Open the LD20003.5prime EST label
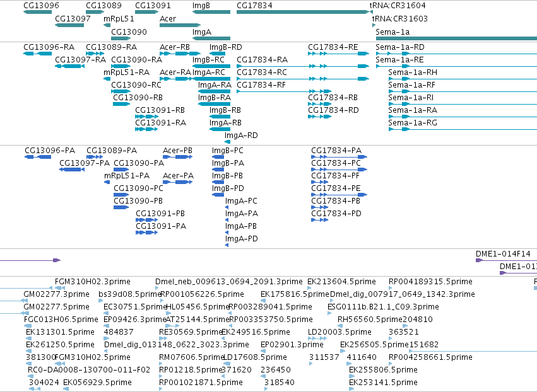 pos(339,331)
